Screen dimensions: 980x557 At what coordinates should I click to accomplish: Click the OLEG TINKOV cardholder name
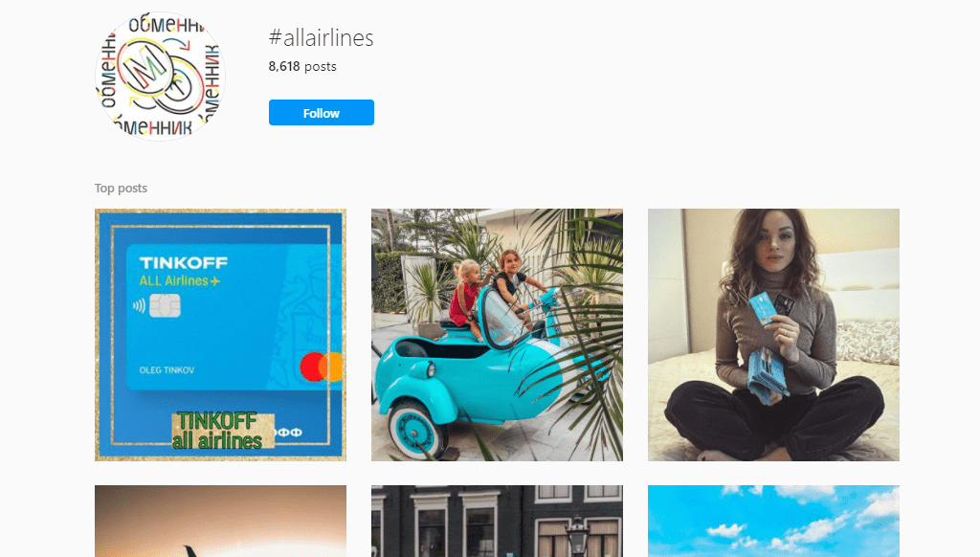tap(167, 370)
